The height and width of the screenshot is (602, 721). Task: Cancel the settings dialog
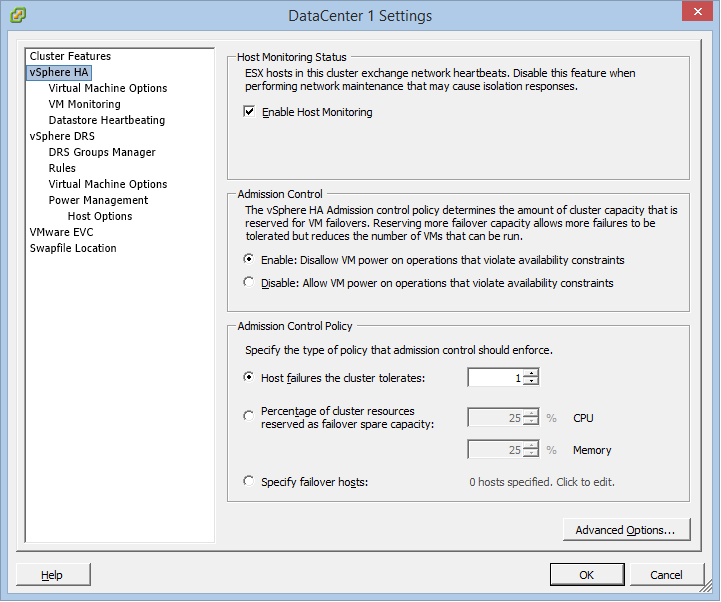[666, 575]
